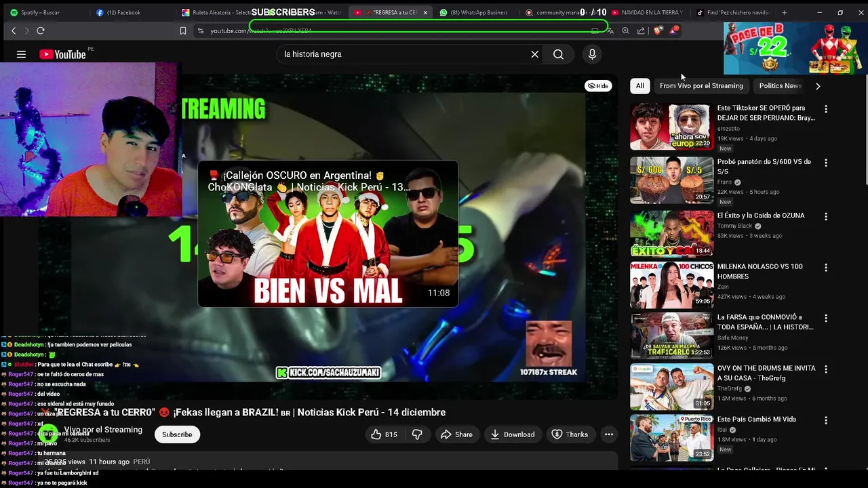Open La FARSA que CONMOVIÓ title
This screenshot has width=868, height=488.
765,322
